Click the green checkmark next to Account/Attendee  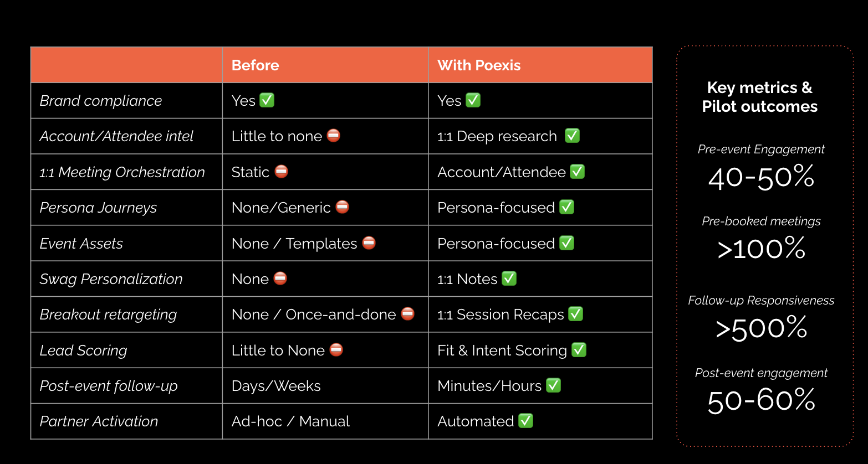(x=577, y=172)
